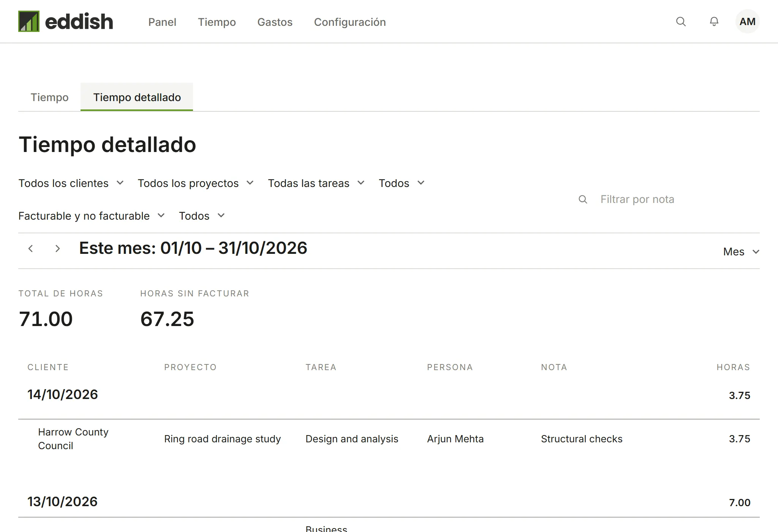The image size is (778, 532).
Task: Focus the Filtrar por nota field
Action: [669, 199]
